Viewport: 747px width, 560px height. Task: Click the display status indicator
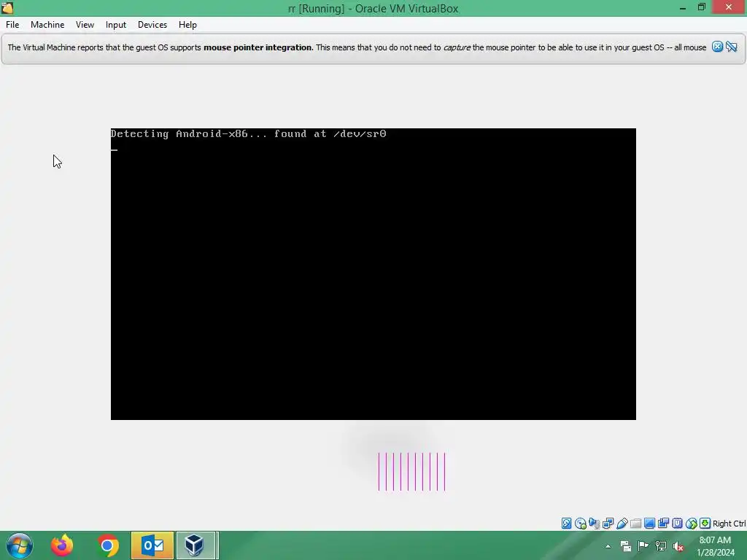coord(649,524)
